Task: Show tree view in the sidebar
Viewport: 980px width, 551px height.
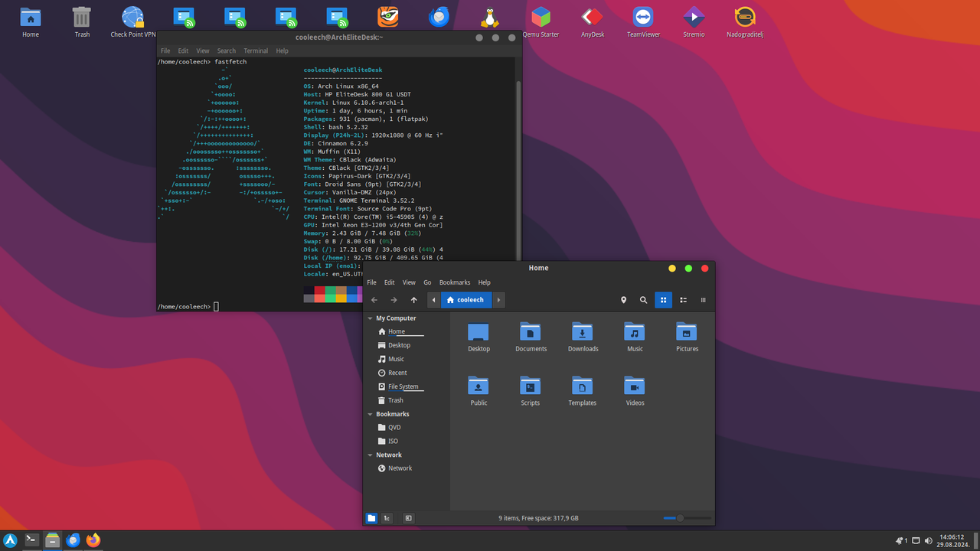Action: click(387, 518)
